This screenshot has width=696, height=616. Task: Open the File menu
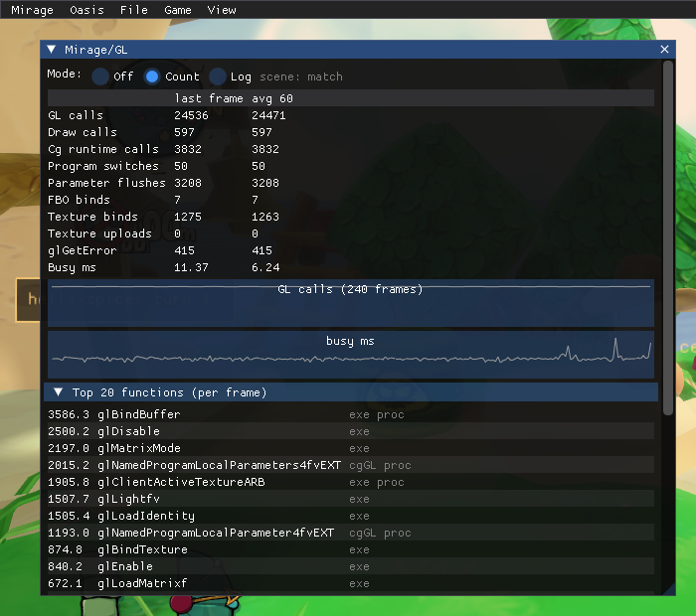(133, 10)
